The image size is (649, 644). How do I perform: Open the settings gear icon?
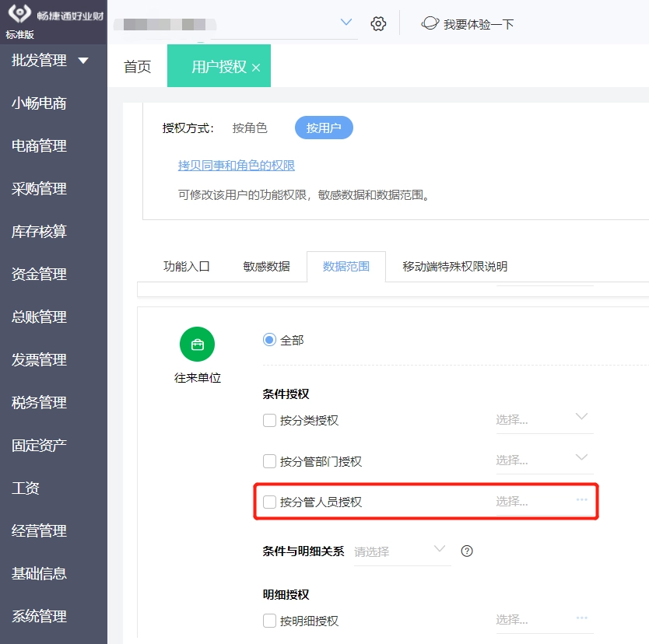click(x=378, y=23)
